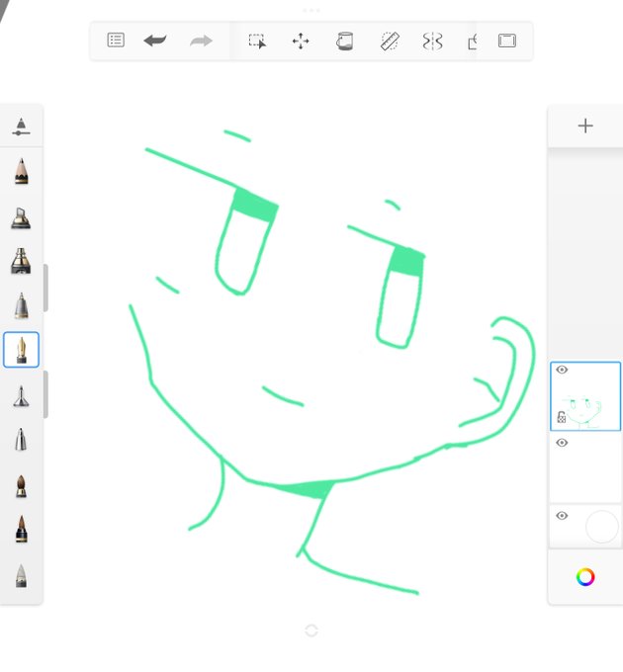Pick the grey felt-tip marker brush

(x=21, y=305)
